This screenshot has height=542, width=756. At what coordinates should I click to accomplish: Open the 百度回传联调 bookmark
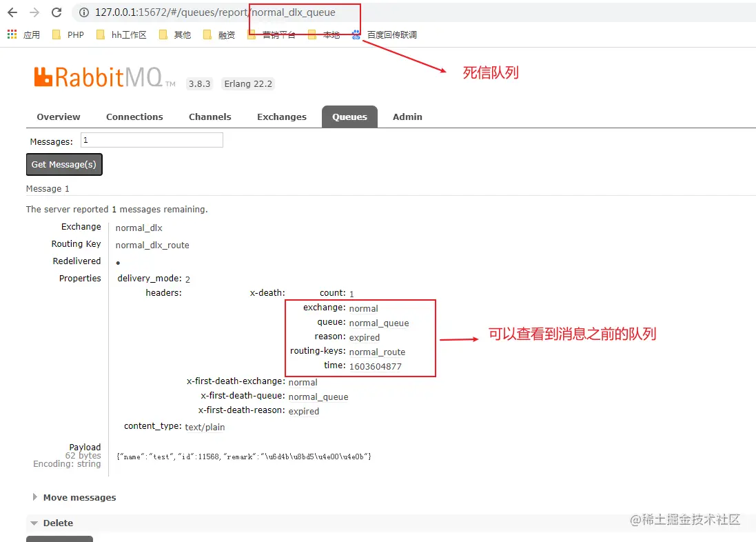(x=385, y=34)
